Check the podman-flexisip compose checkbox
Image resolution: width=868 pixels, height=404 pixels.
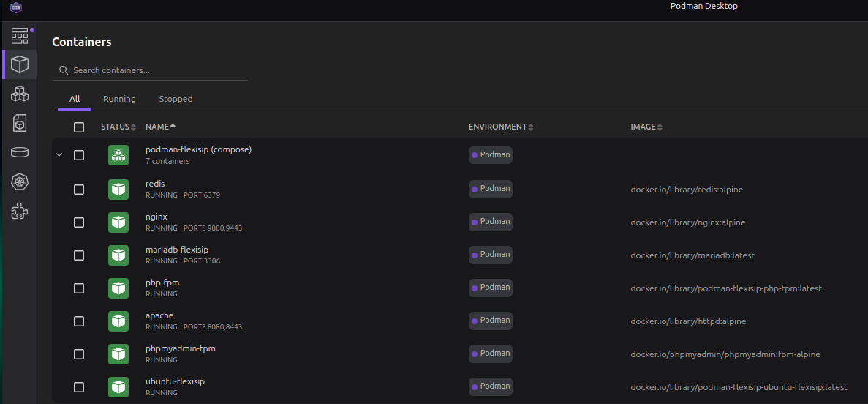[78, 155]
